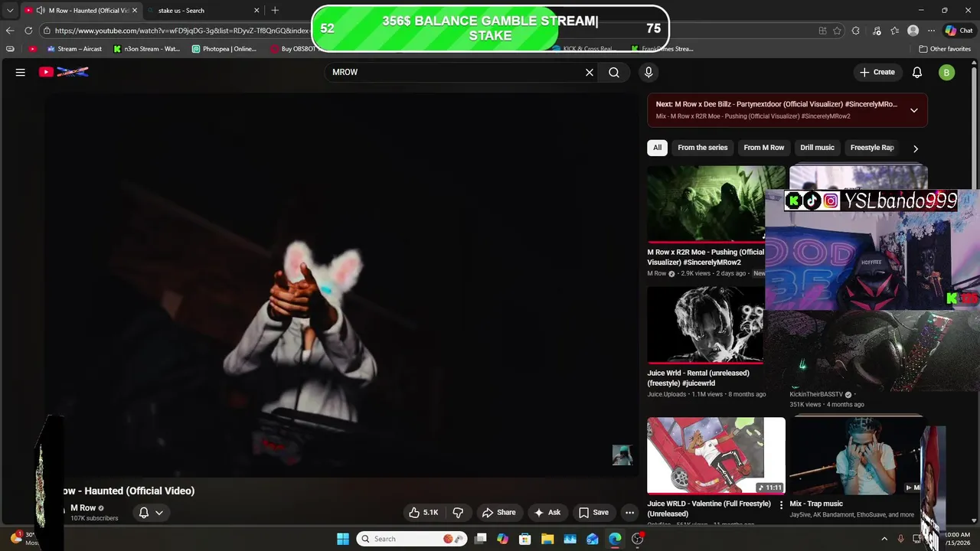Screen dimensions: 980x551
Task: Open a new browser tab
Action: (x=275, y=11)
